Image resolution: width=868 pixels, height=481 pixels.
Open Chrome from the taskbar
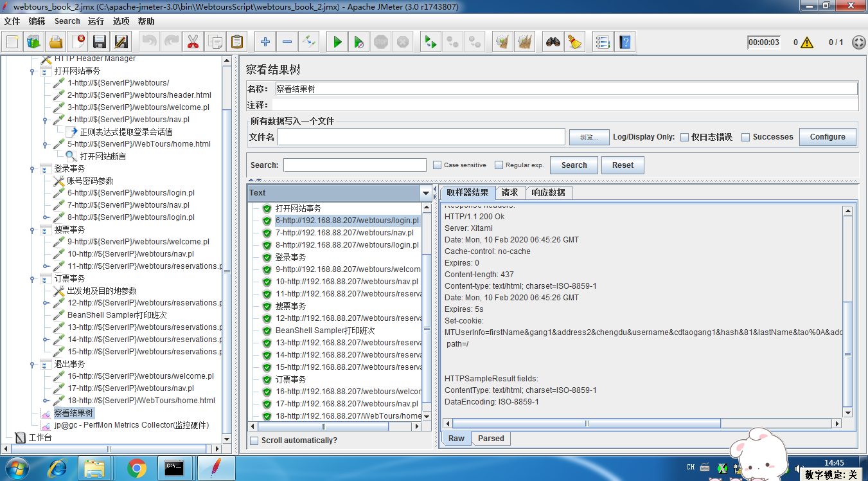click(x=136, y=468)
